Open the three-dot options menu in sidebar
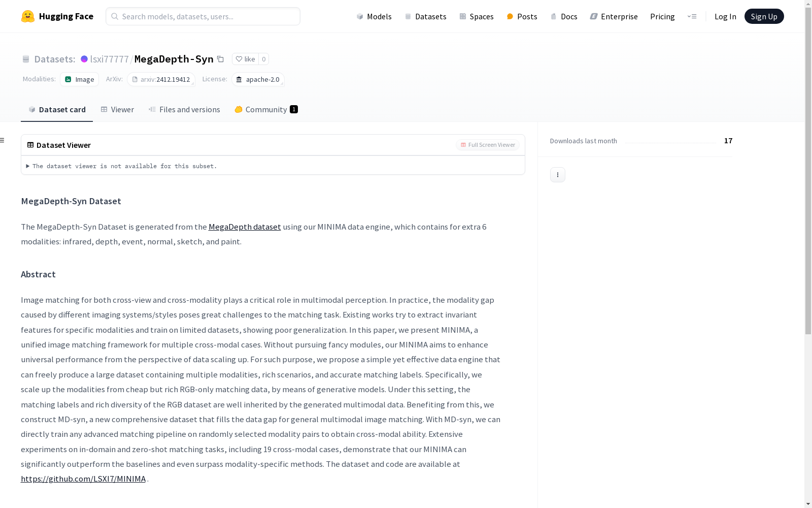812x508 pixels. pyautogui.click(x=558, y=175)
